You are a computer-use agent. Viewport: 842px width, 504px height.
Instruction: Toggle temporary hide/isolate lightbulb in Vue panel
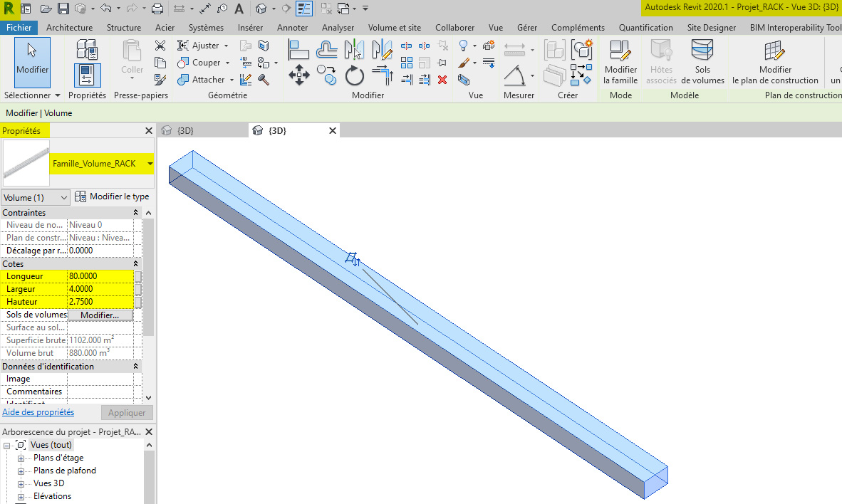tap(463, 46)
